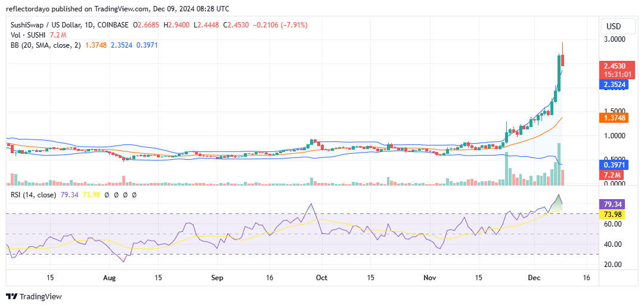
Task: Click the TradingView logo icon
Action: tap(12, 296)
